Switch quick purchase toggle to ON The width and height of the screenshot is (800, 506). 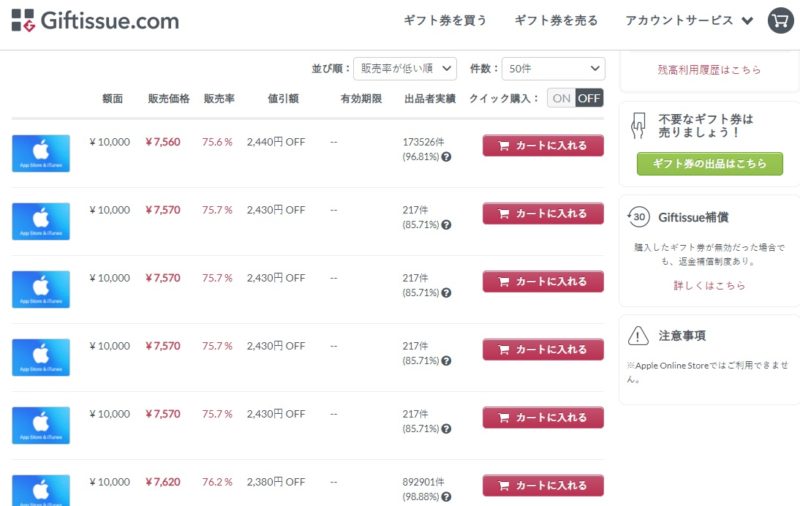(x=561, y=98)
